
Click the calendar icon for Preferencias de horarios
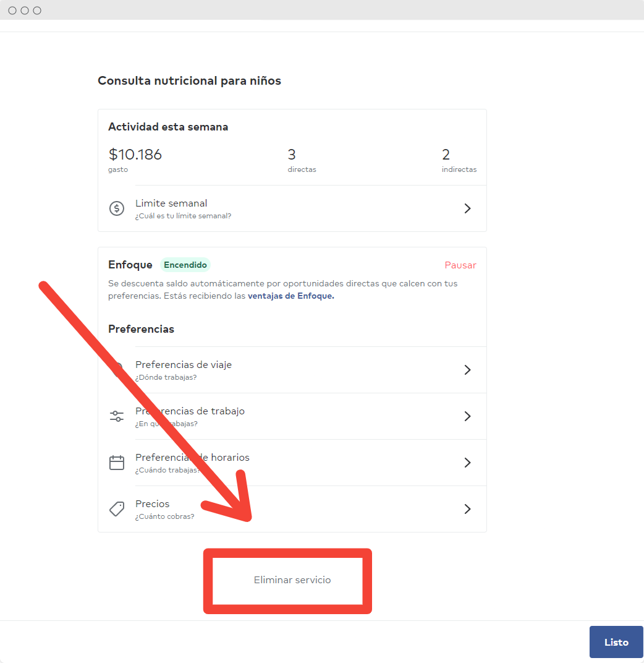[117, 463]
